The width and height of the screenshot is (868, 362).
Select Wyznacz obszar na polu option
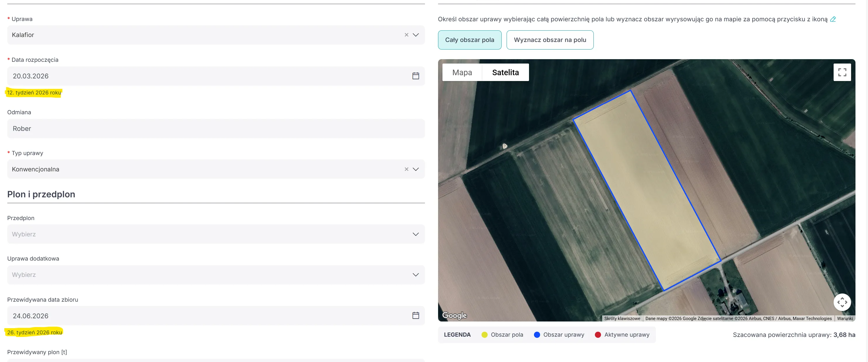coord(550,40)
